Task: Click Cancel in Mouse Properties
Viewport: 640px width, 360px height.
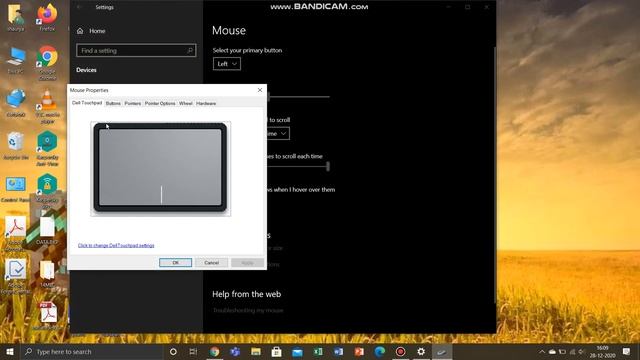Action: point(211,262)
